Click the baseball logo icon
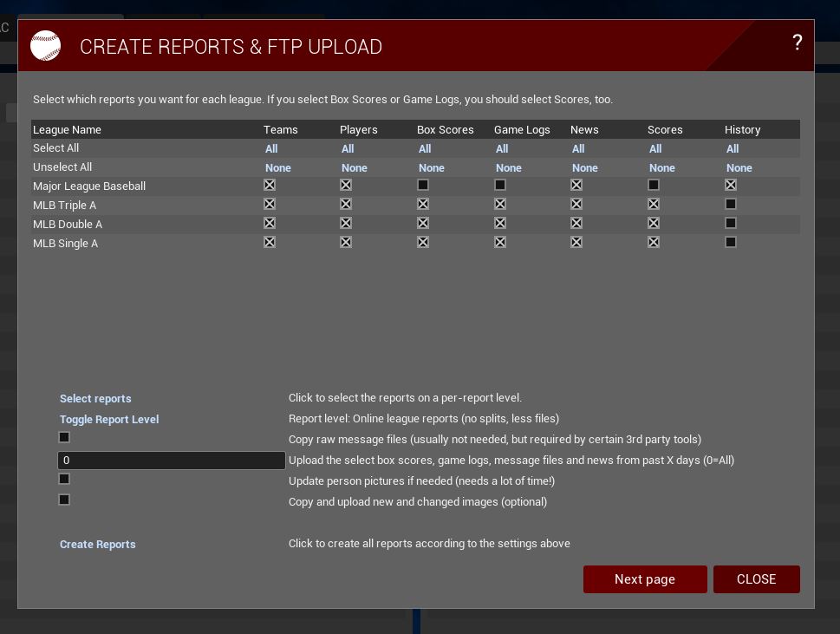Screen dimensions: 840x634 (x=46, y=46)
